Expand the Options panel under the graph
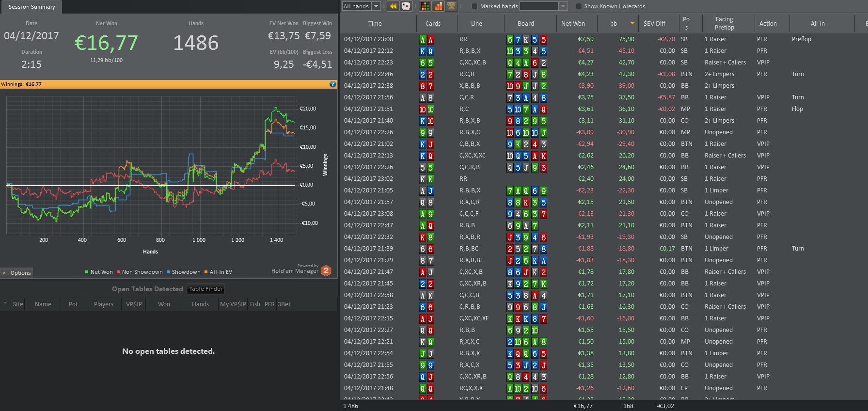868x411 pixels. 16,273
